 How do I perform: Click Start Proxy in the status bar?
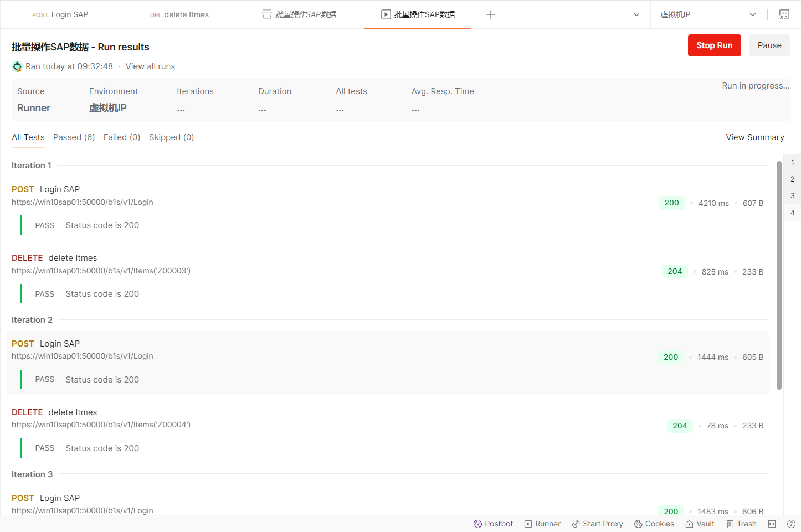click(x=597, y=524)
